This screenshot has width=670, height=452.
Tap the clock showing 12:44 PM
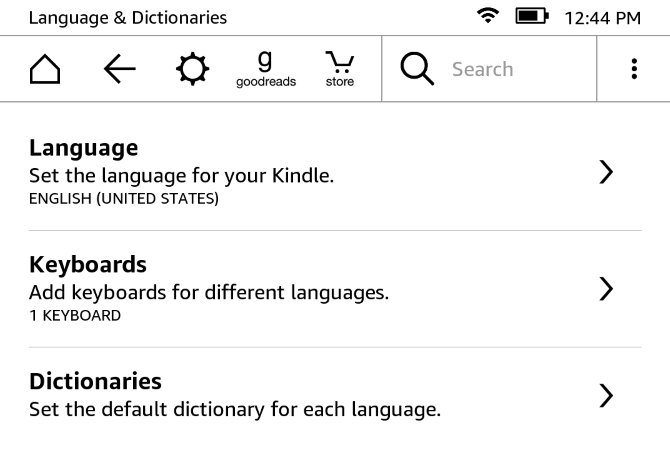pyautogui.click(x=602, y=18)
